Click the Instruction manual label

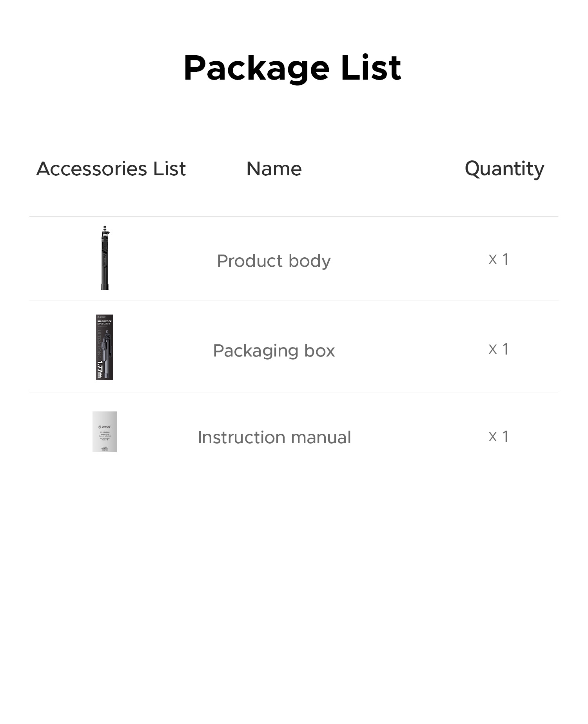tap(274, 437)
